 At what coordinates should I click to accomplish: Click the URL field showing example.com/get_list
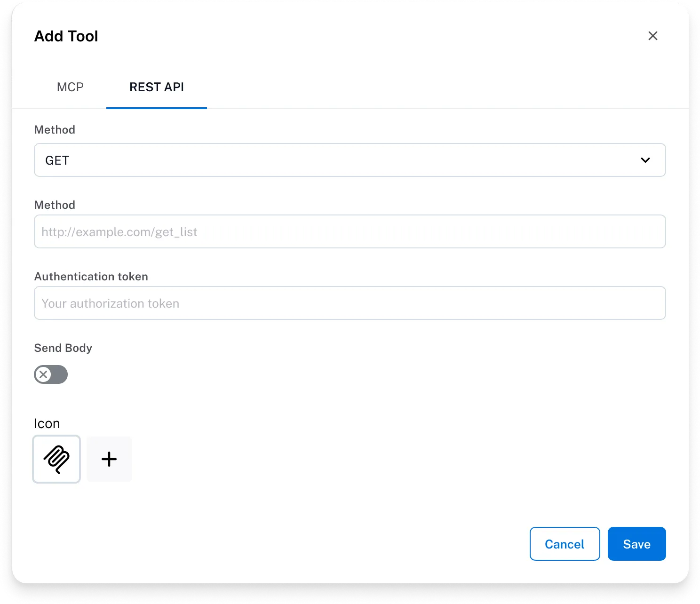(350, 231)
